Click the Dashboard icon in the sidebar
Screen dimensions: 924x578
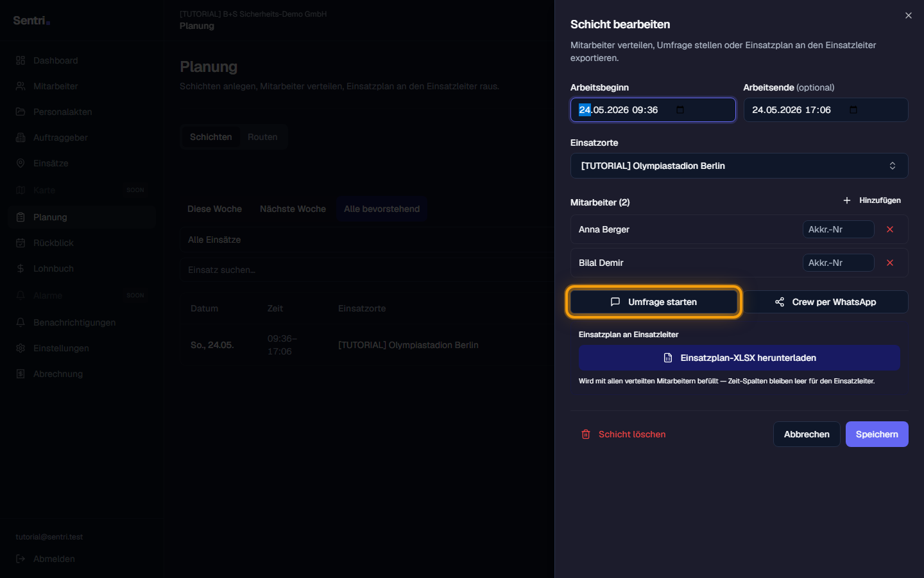point(21,60)
